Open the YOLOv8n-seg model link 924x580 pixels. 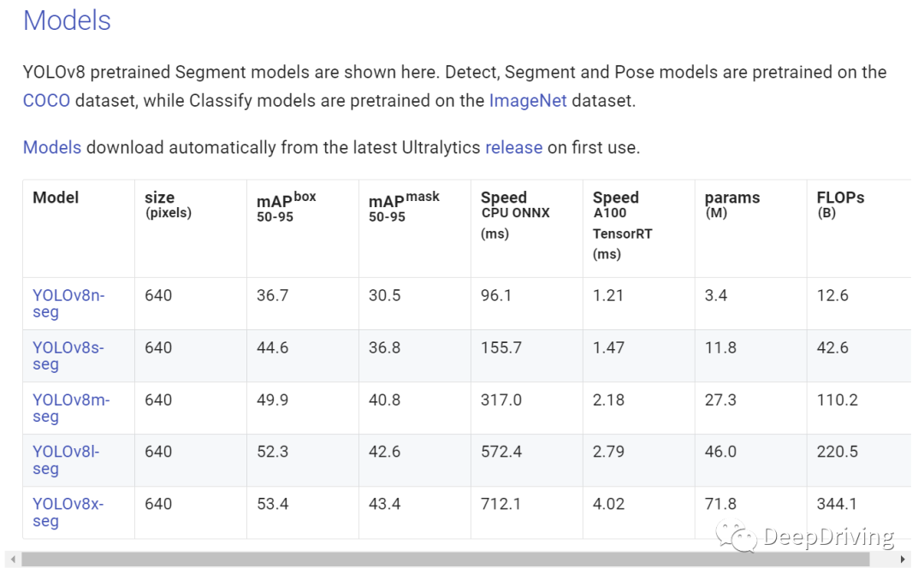[x=68, y=304]
